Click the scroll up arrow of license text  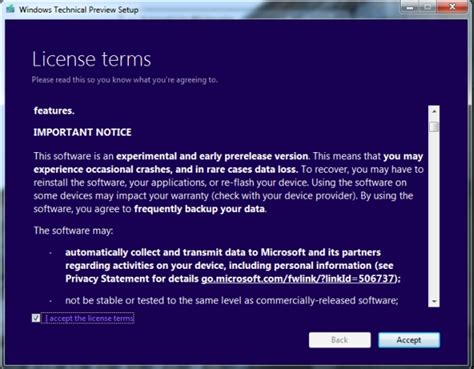434,111
